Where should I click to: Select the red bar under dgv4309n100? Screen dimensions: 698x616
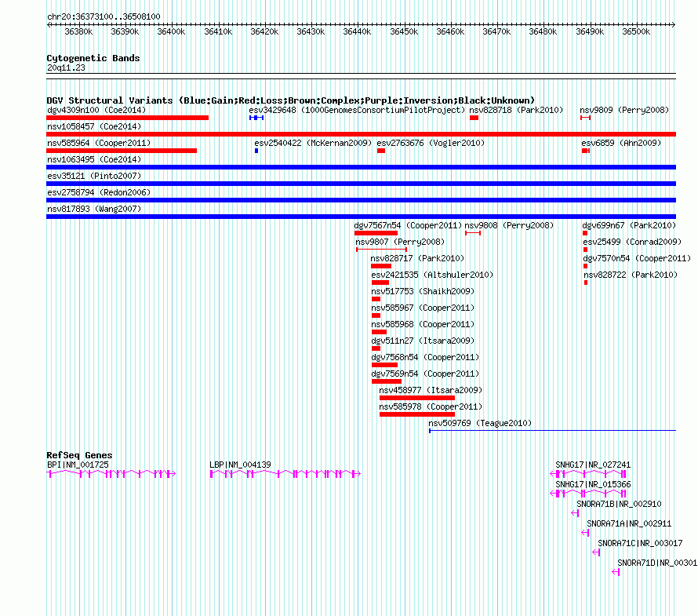pos(127,118)
